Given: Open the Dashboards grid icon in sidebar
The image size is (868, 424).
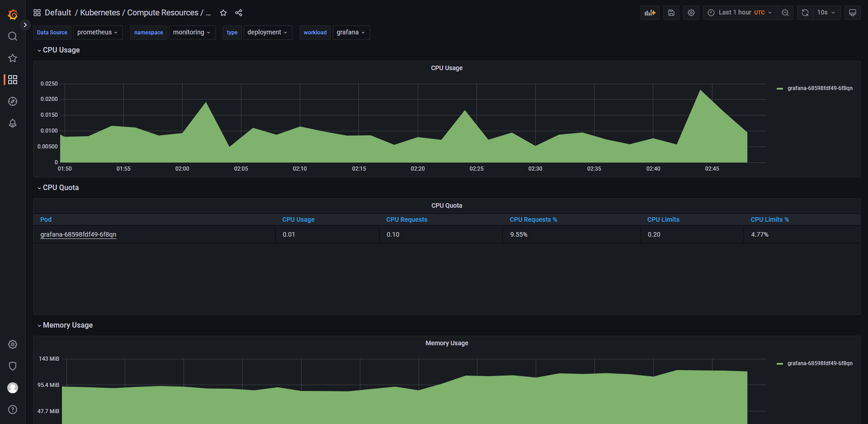Looking at the screenshot, I should (13, 80).
